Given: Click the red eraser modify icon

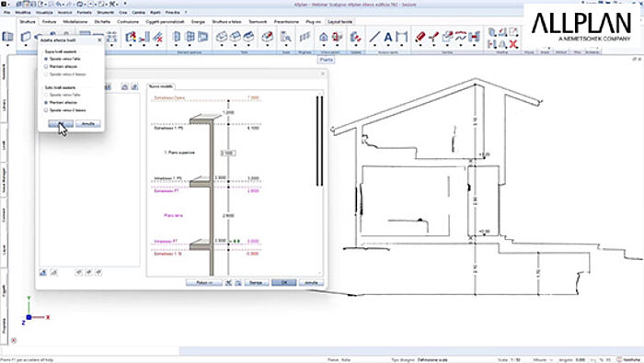Looking at the screenshot, I should pos(420,37).
